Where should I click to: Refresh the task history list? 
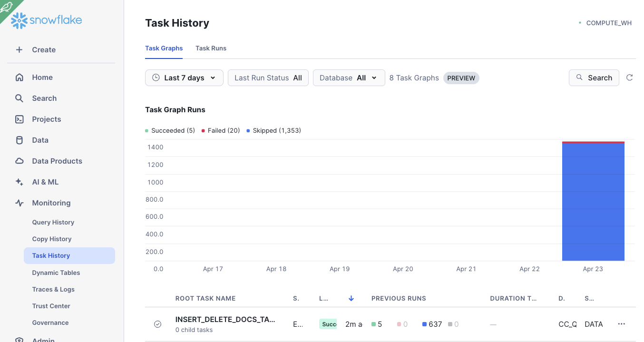629,78
